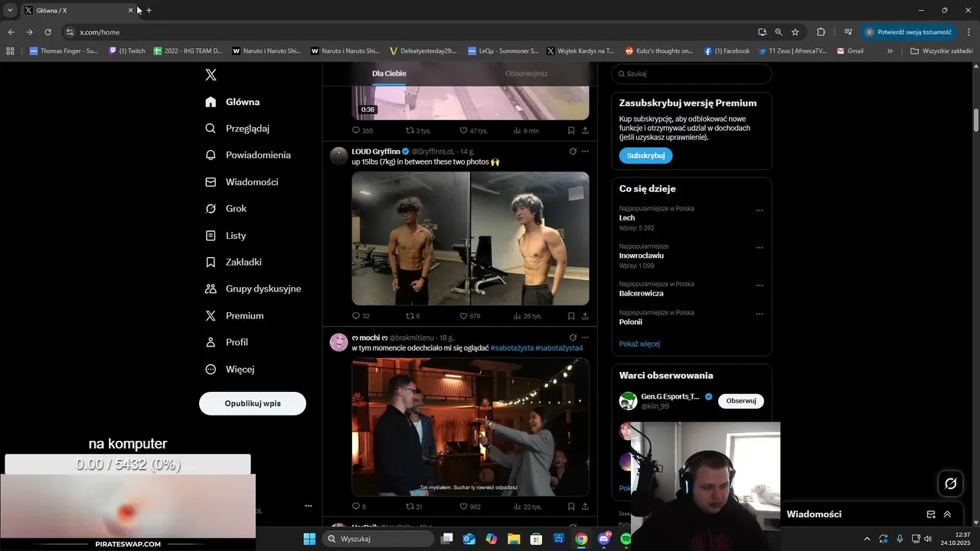Open Przeglądaj explore page
980x551 pixels.
(237, 129)
